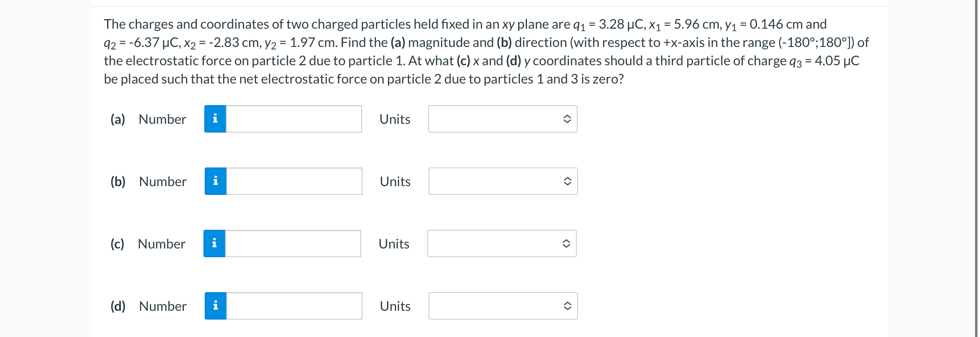Image resolution: width=980 pixels, height=337 pixels.
Task: Select the "(b) Number" label text
Action: (149, 182)
